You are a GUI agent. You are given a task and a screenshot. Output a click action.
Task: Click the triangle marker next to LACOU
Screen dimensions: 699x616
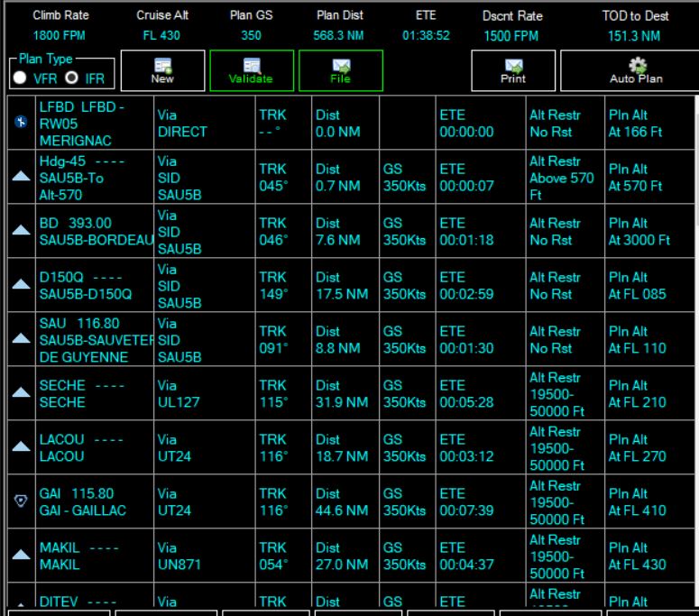tap(21, 446)
